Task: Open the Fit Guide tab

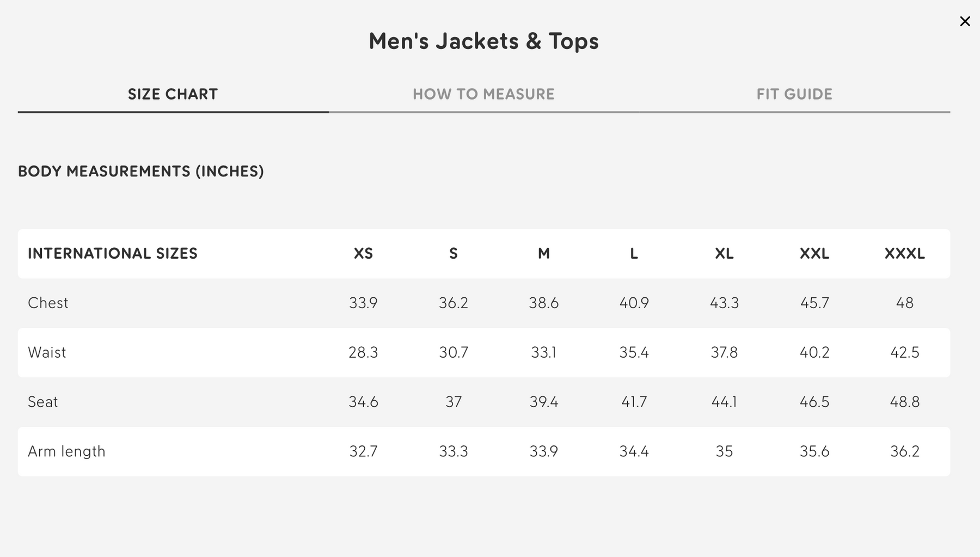Action: 794,94
